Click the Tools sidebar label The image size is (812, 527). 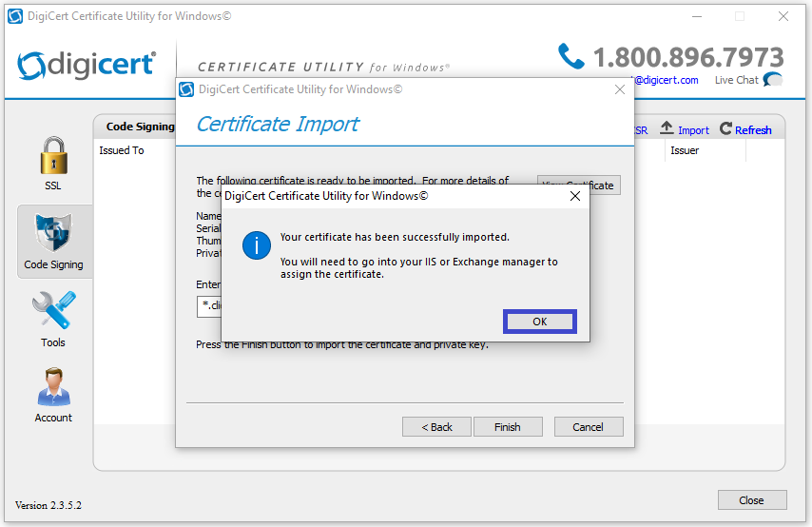click(53, 342)
